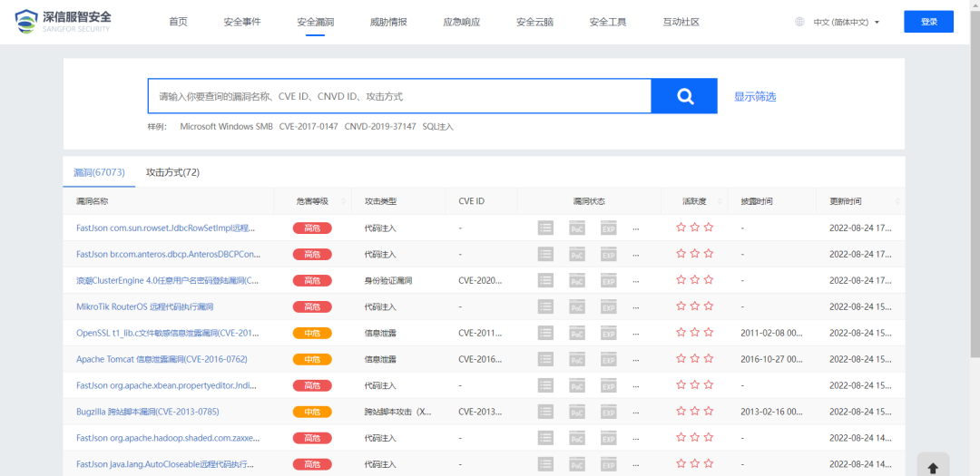Screen dimensions: 980x476
Task: Click 2011-02-08 disclosure date cell
Action: click(771, 334)
